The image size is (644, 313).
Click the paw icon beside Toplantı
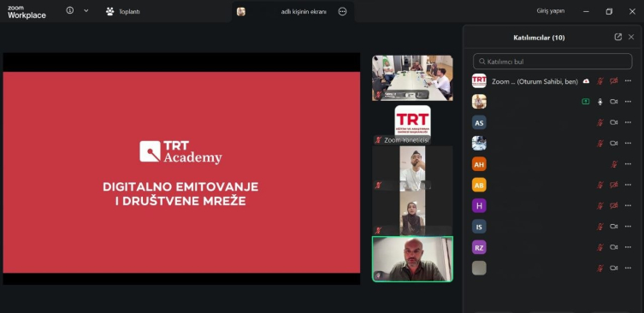pos(109,11)
